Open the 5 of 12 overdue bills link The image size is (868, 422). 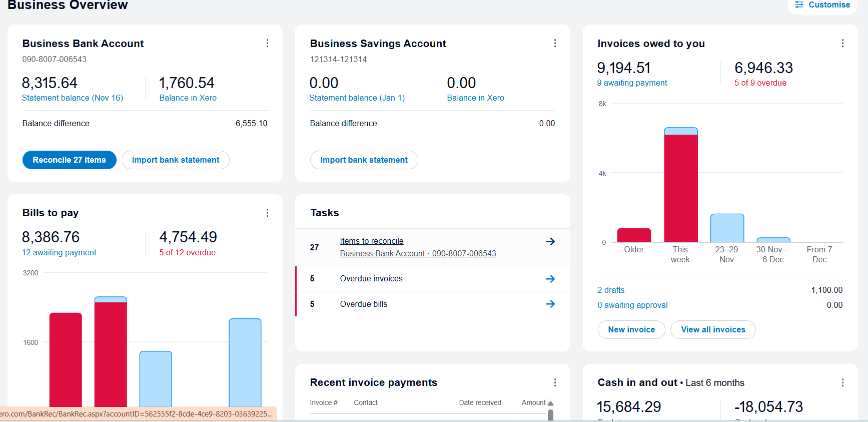point(187,253)
